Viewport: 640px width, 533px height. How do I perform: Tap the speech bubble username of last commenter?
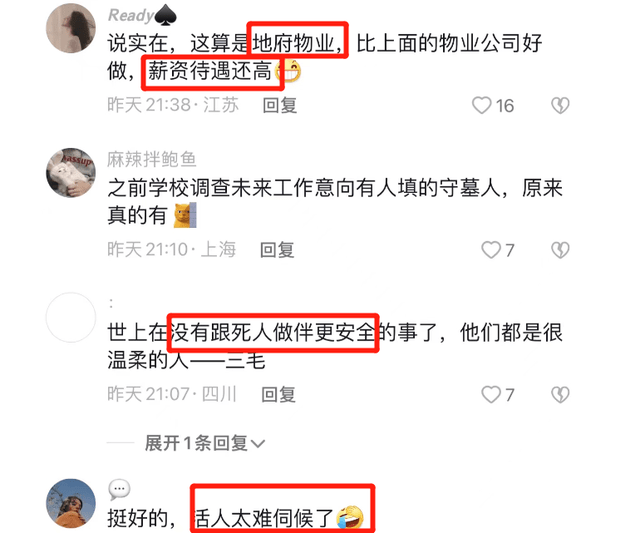pos(119,489)
